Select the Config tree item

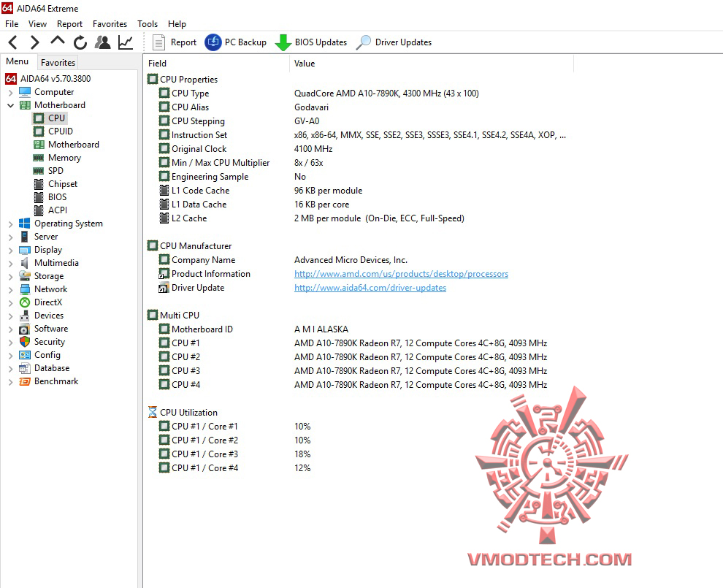pos(47,355)
